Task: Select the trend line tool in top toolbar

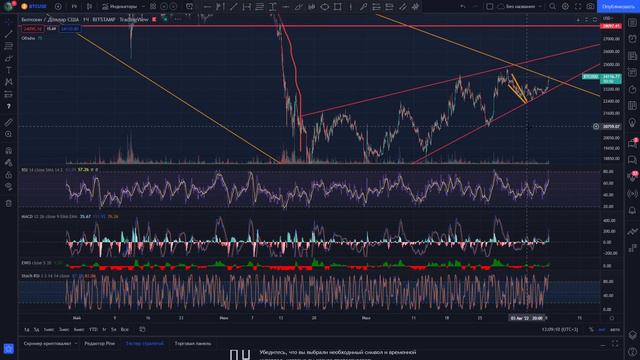Action: (x=233, y=7)
